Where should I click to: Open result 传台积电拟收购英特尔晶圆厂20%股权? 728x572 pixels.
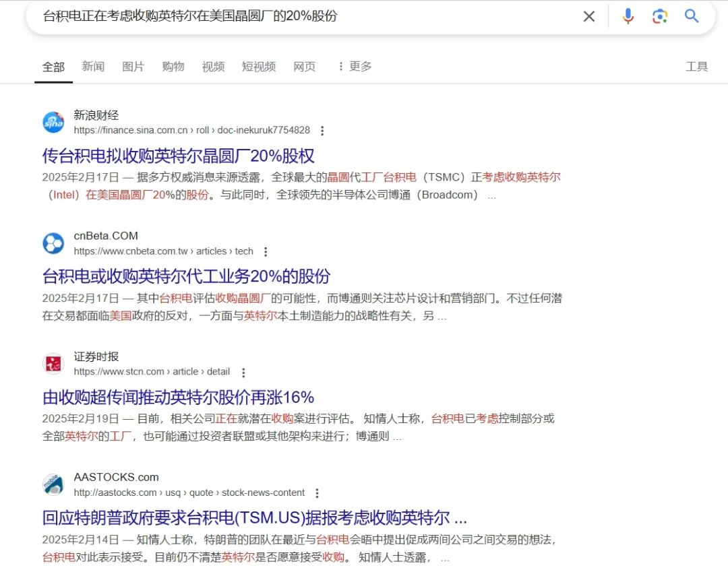[x=178, y=156]
